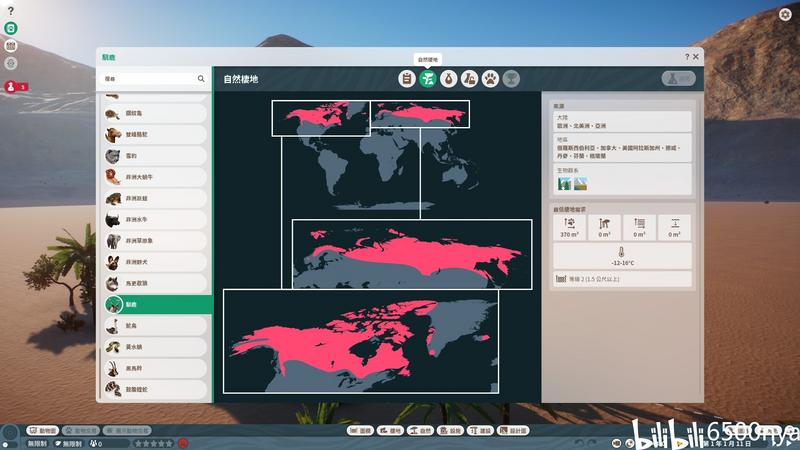800x450 pixels.
Task: Click the barrier grade fence row
Action: (622, 279)
